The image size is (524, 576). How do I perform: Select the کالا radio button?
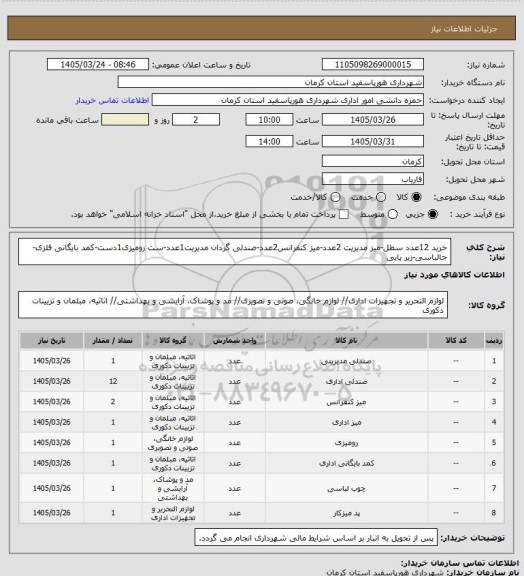coord(416,197)
